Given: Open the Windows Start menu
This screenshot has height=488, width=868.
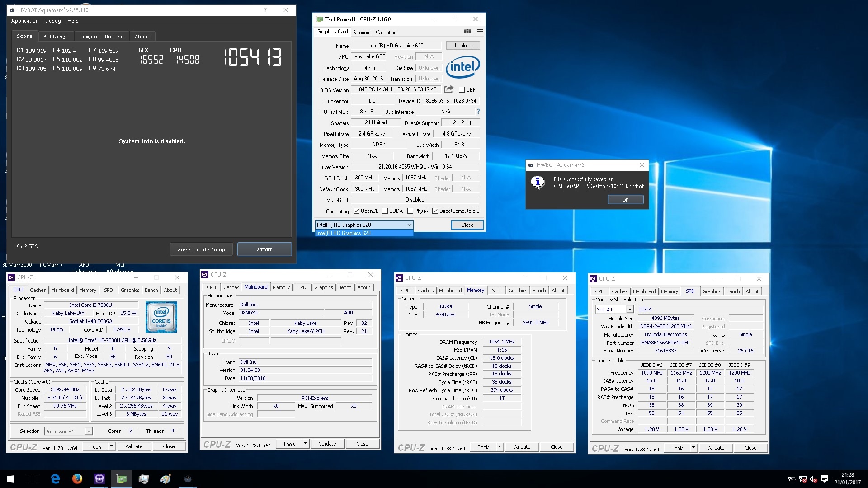Looking at the screenshot, I should 11,479.
